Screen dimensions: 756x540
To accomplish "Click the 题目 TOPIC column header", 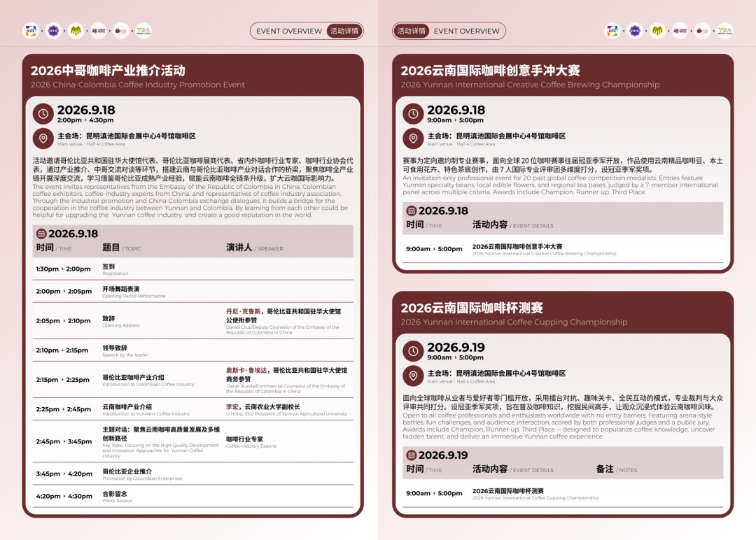I will [x=122, y=248].
